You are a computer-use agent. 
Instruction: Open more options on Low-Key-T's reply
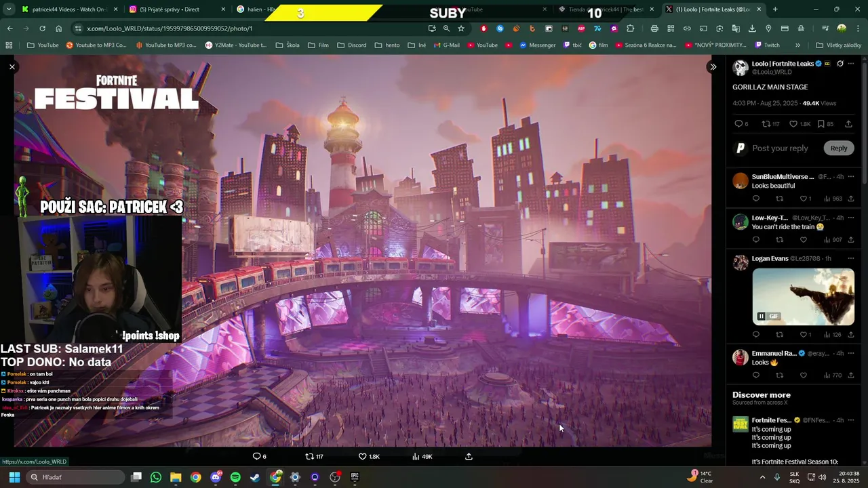click(851, 218)
